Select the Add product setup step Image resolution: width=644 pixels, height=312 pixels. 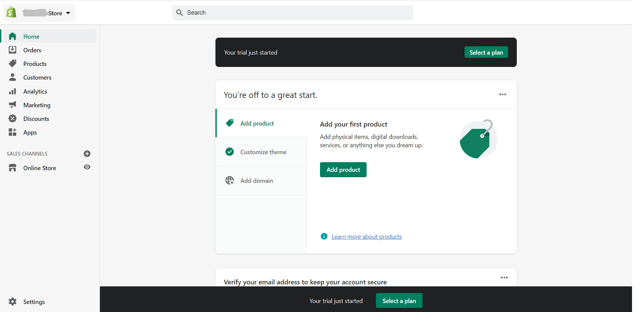tap(257, 123)
